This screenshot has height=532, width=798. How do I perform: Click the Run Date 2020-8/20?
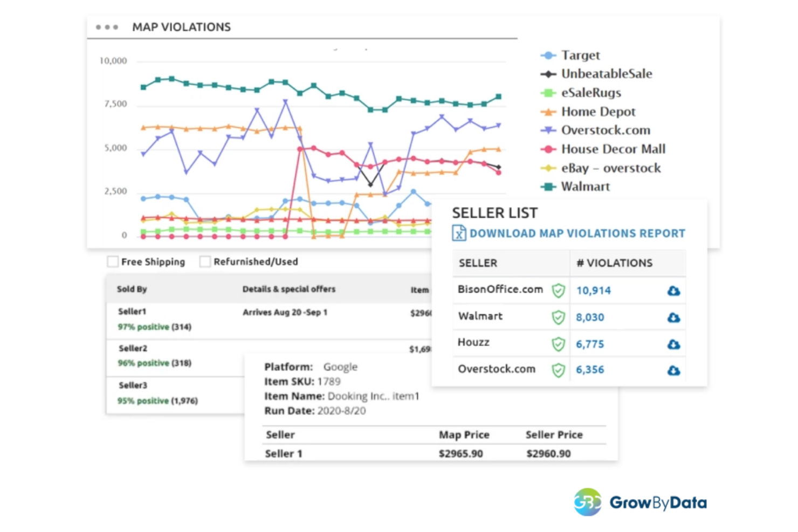click(x=341, y=411)
